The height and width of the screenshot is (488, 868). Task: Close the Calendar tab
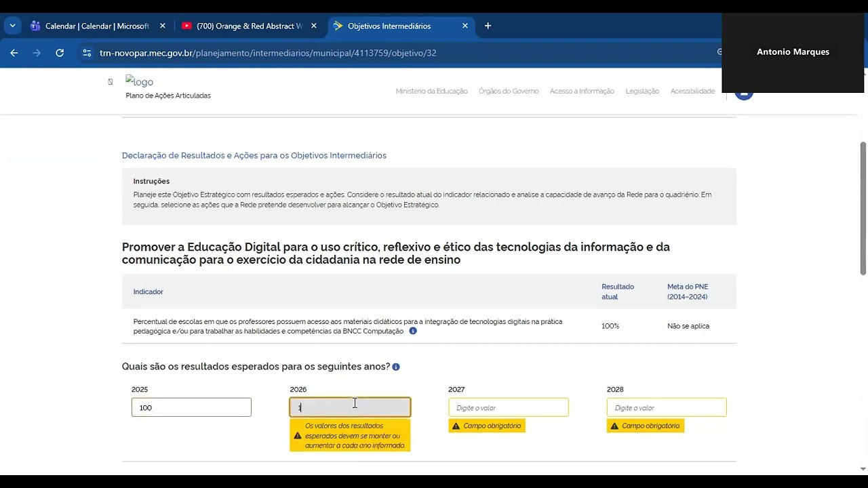(x=162, y=26)
